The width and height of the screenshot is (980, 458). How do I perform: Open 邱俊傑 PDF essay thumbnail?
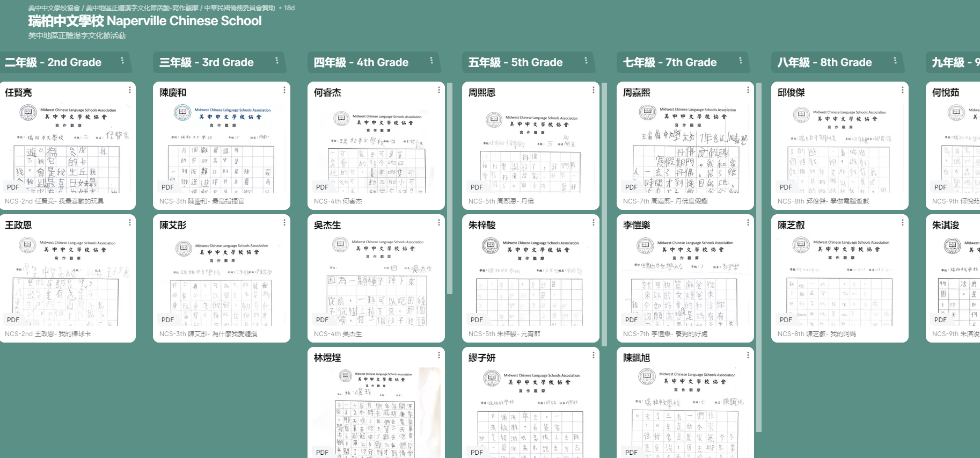(840, 147)
